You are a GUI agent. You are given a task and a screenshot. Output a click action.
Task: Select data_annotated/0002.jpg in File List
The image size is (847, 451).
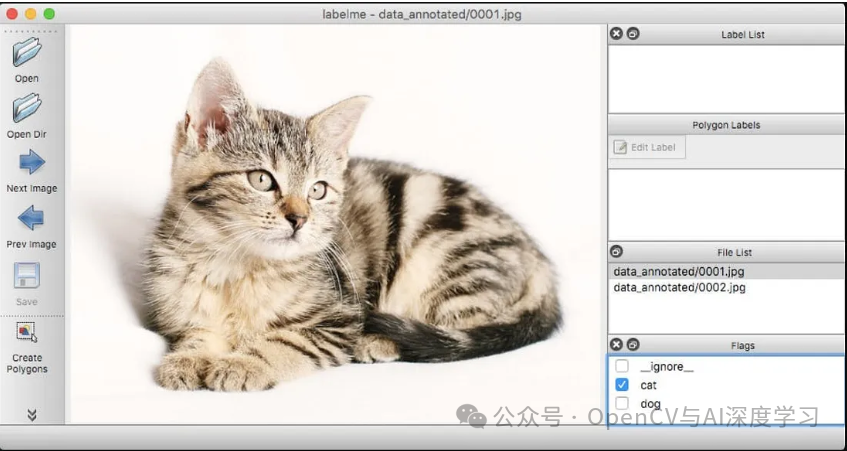[727, 287]
